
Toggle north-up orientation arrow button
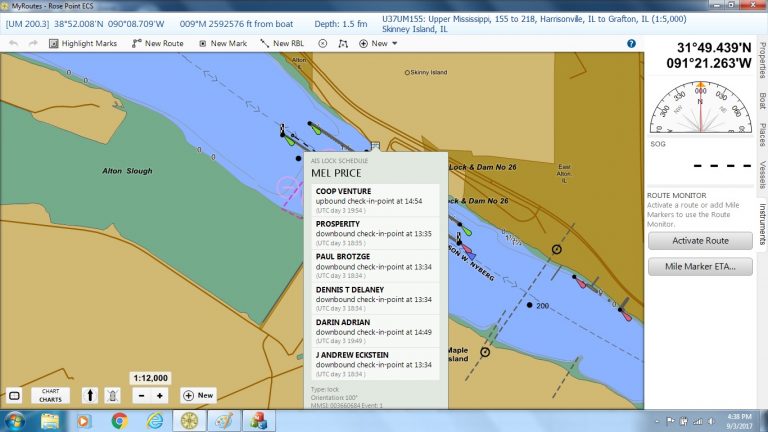[88, 395]
